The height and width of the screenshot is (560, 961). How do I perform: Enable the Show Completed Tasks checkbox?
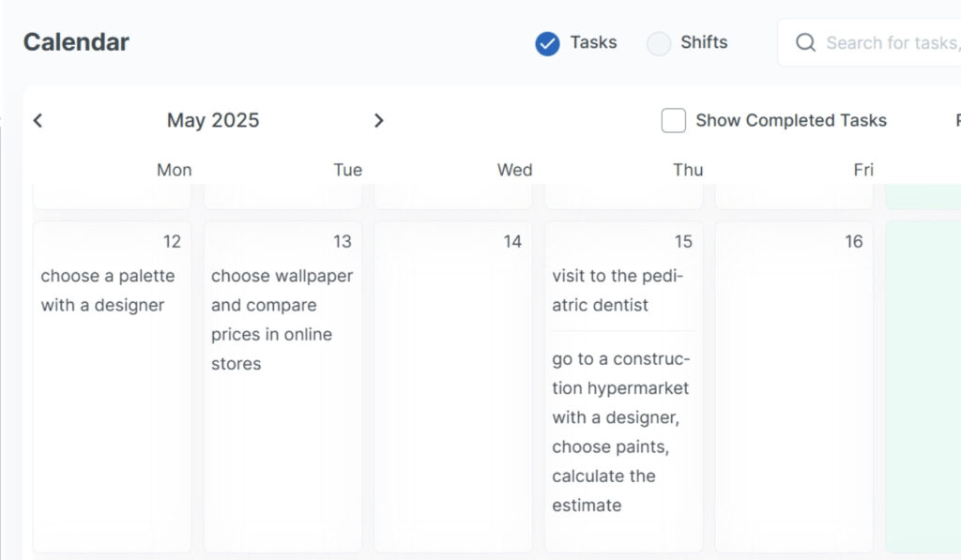tap(674, 120)
